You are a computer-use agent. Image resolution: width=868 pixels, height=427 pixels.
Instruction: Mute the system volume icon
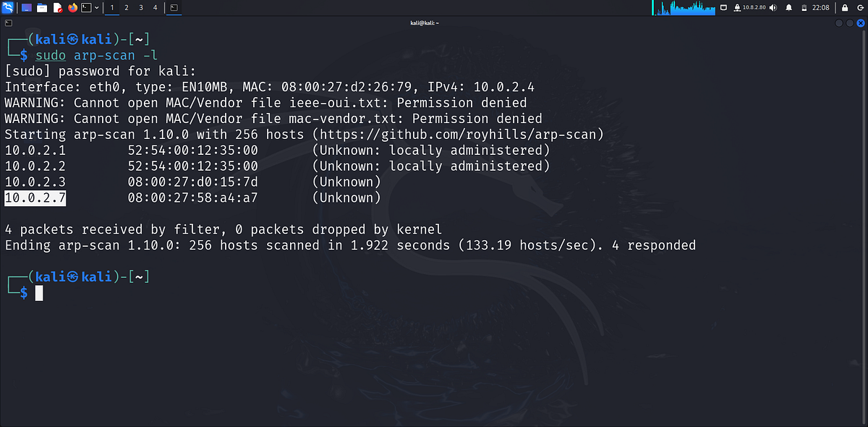(x=773, y=8)
